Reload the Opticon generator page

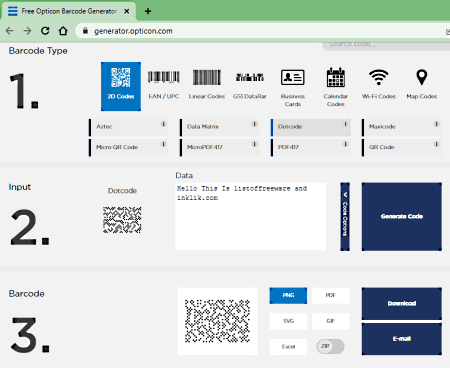coord(45,31)
